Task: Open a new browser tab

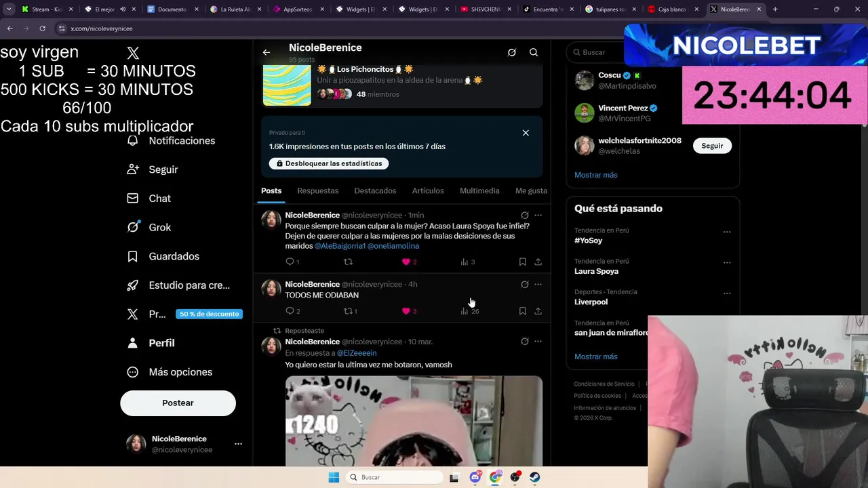Action: tap(775, 9)
